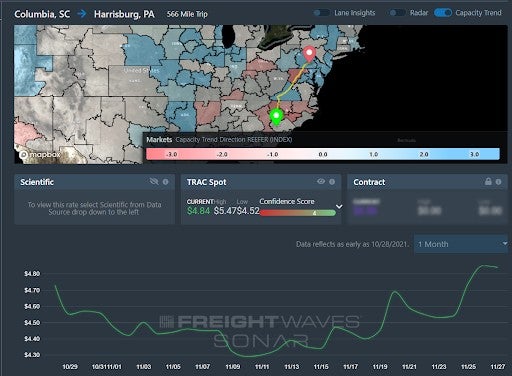Click the TRAC Spot info icon
The width and height of the screenshot is (512, 376).
click(332, 182)
